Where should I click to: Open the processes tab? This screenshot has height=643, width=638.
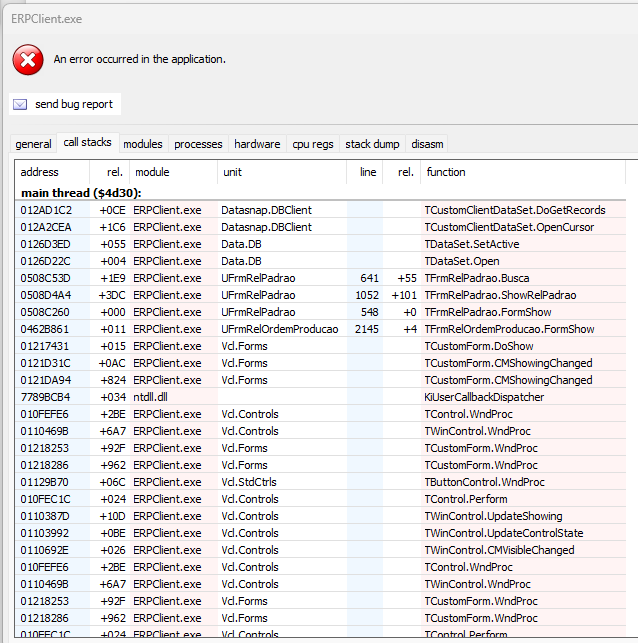coord(198,144)
